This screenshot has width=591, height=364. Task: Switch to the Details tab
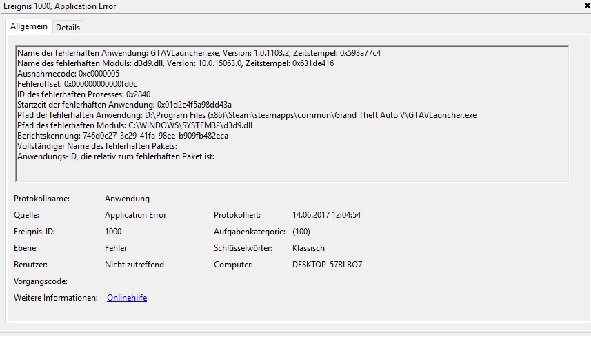[68, 28]
